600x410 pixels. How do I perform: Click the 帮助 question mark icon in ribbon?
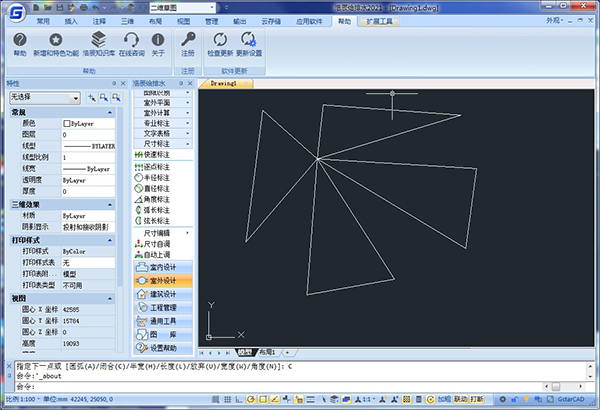[x=19, y=40]
